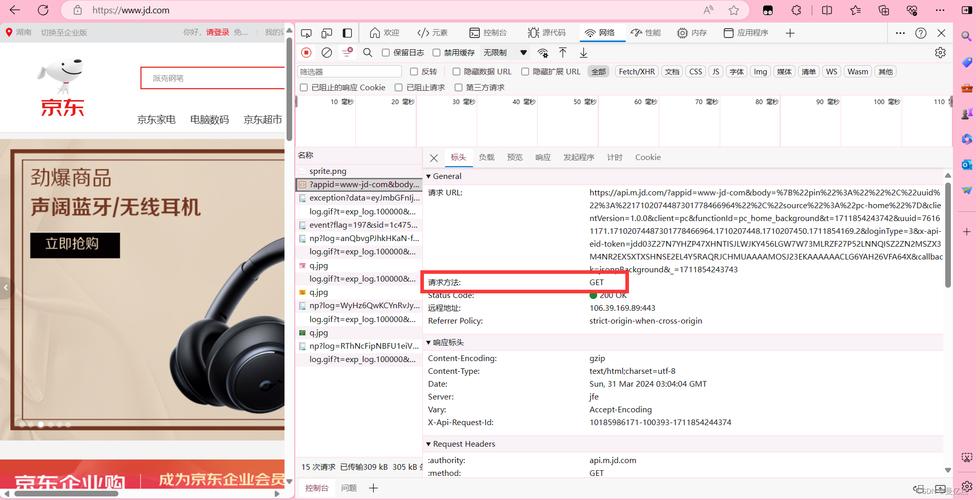This screenshot has width=976, height=500.
Task: Open the 负载 payload tab
Action: (487, 158)
